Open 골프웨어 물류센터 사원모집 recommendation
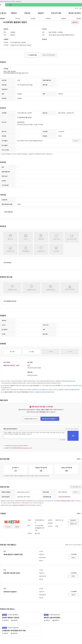This screenshot has width=82, height=644. tap(11, 617)
